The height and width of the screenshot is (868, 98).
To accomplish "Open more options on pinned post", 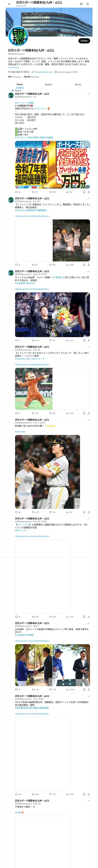I will [x=89, y=94].
